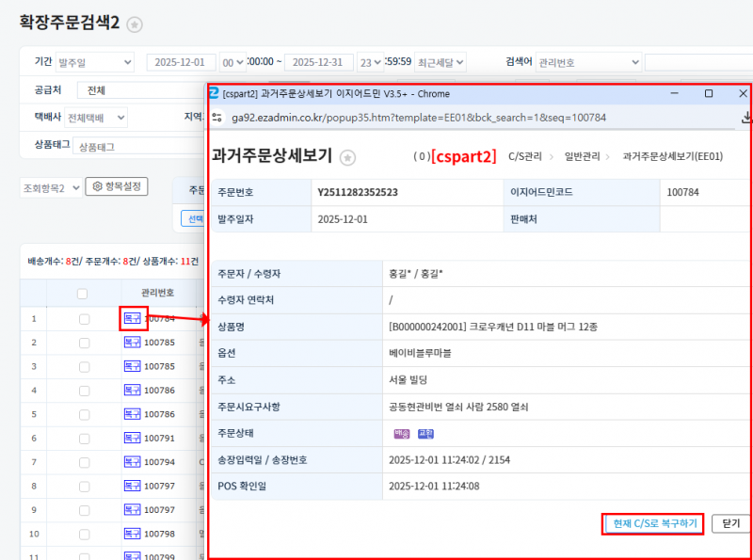Click the 발주일자 value 2025-12-01 in popup
This screenshot has width=753, height=560.
coord(343,219)
